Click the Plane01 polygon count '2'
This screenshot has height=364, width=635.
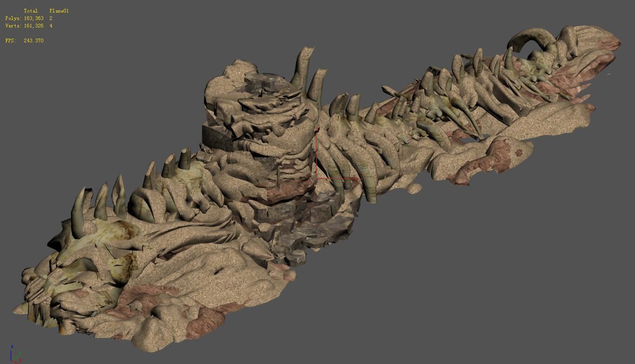point(51,18)
